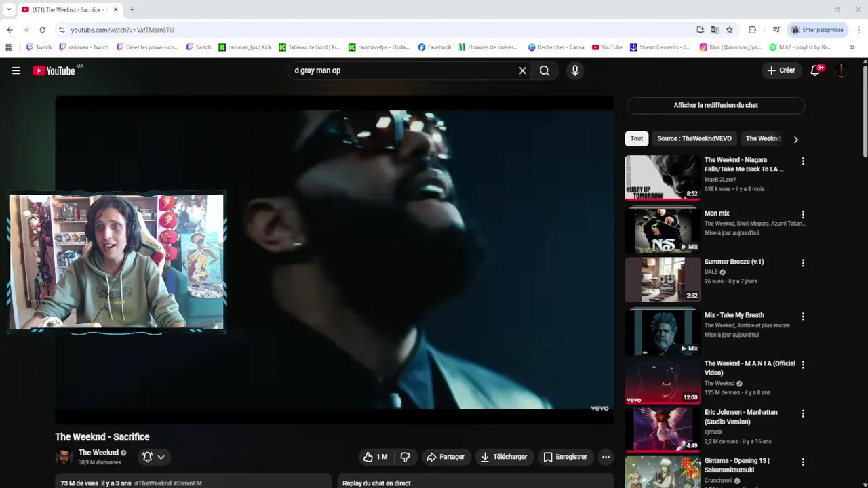Click the Créer button

[781, 70]
